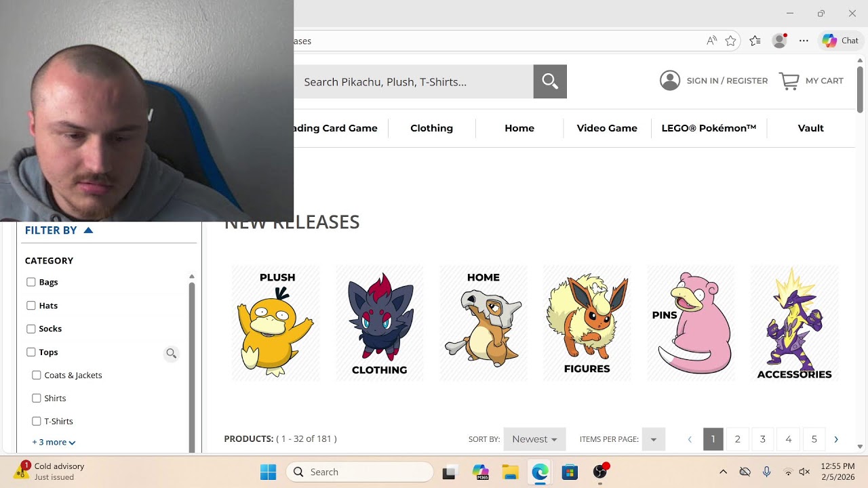Go to results page 3
The height and width of the screenshot is (488, 868).
point(763,439)
